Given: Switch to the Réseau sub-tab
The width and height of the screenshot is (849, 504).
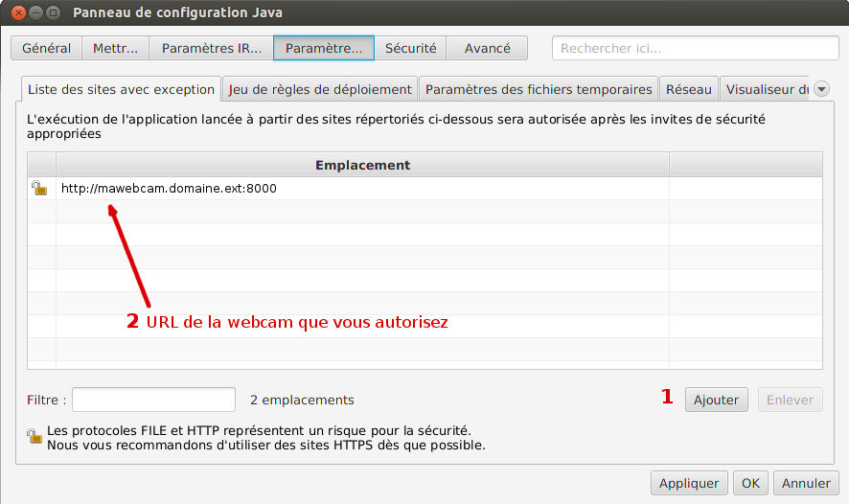Looking at the screenshot, I should pos(689,89).
